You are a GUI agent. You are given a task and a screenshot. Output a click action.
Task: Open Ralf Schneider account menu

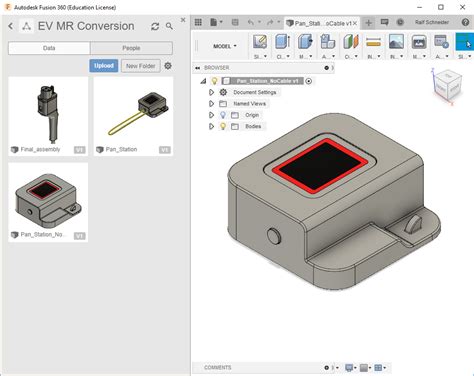click(432, 22)
